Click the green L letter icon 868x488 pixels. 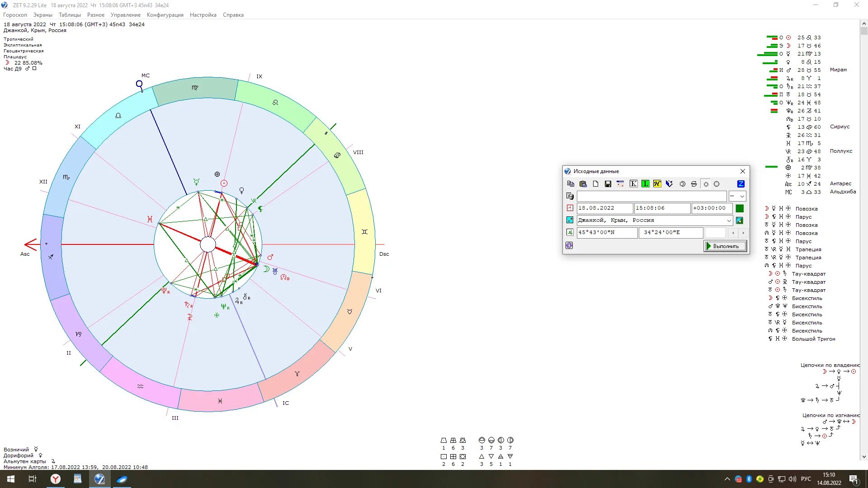645,184
